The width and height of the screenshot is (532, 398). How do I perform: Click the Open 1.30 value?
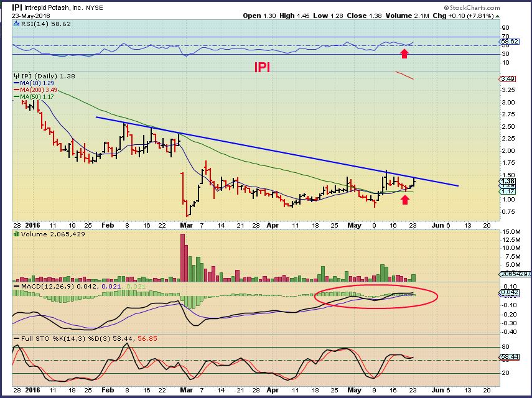(260, 16)
